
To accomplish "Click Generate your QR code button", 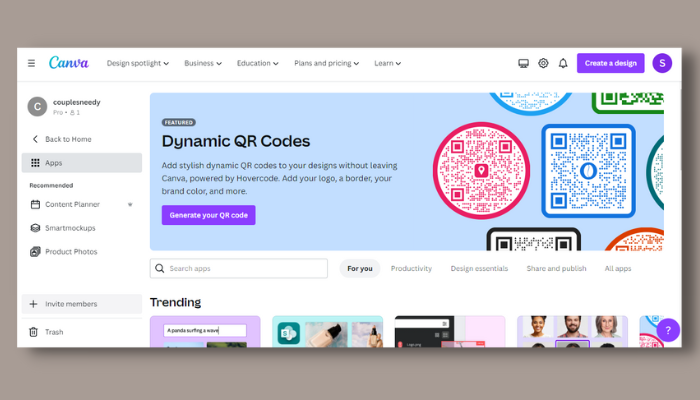I will pos(208,215).
